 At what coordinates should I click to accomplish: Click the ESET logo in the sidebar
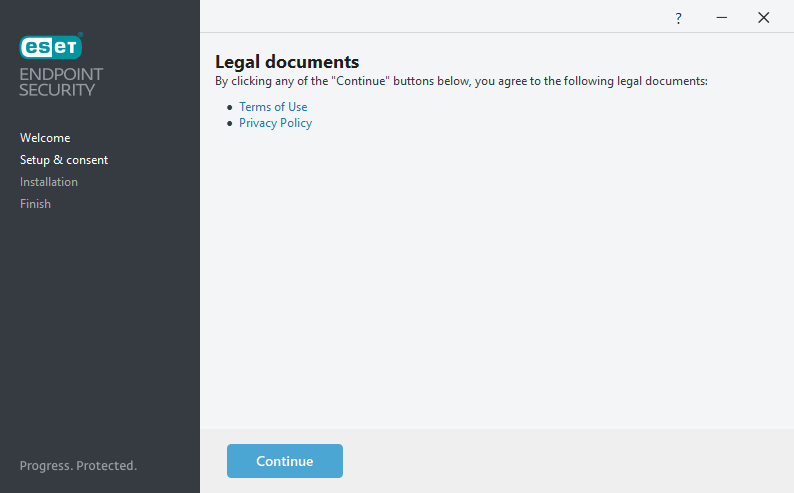pos(51,46)
